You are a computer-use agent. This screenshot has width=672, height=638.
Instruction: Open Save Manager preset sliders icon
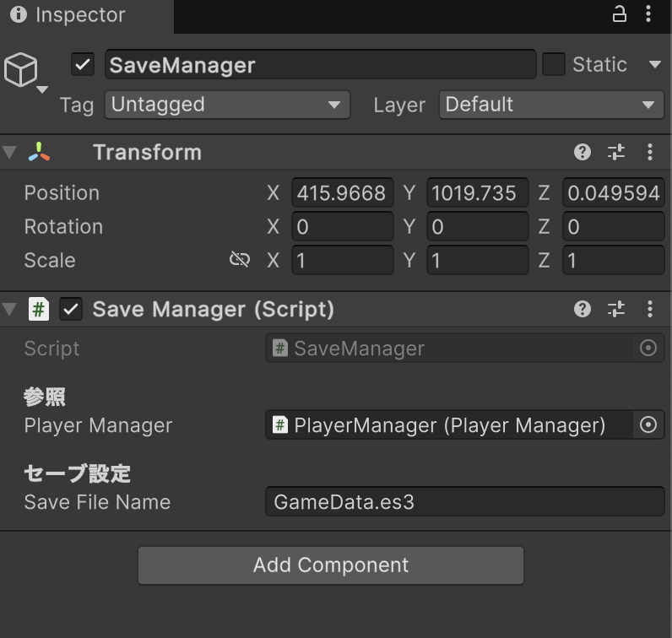click(616, 309)
